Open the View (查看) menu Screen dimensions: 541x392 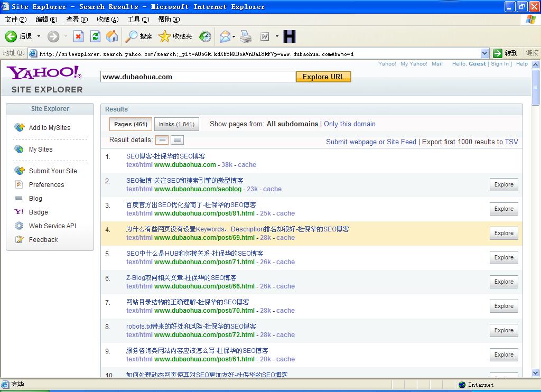(x=77, y=20)
